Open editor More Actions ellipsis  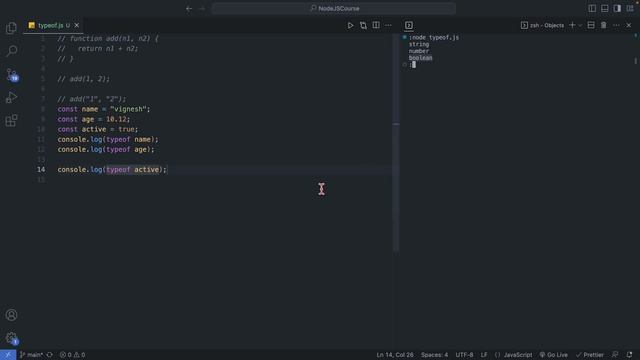coord(388,25)
